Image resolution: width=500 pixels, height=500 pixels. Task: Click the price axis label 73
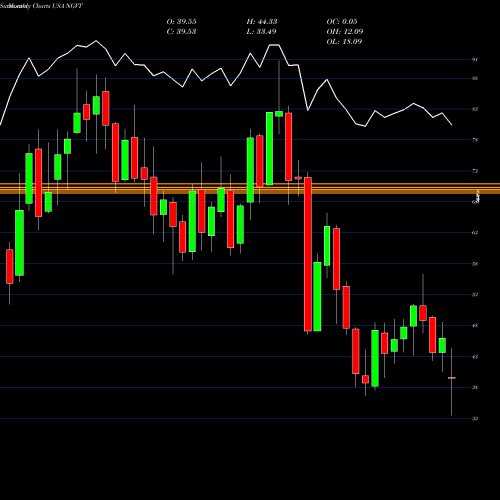[x=475, y=171]
